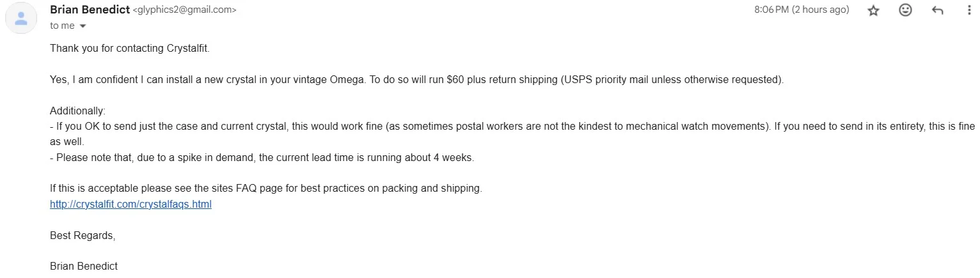Click the Brian Benedict signature at bottom
980x278 pixels.
coord(84,266)
